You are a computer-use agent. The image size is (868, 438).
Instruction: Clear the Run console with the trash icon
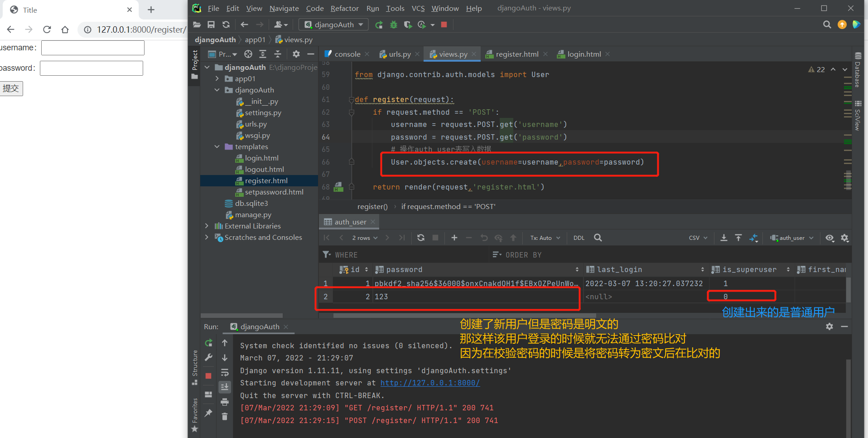225,416
